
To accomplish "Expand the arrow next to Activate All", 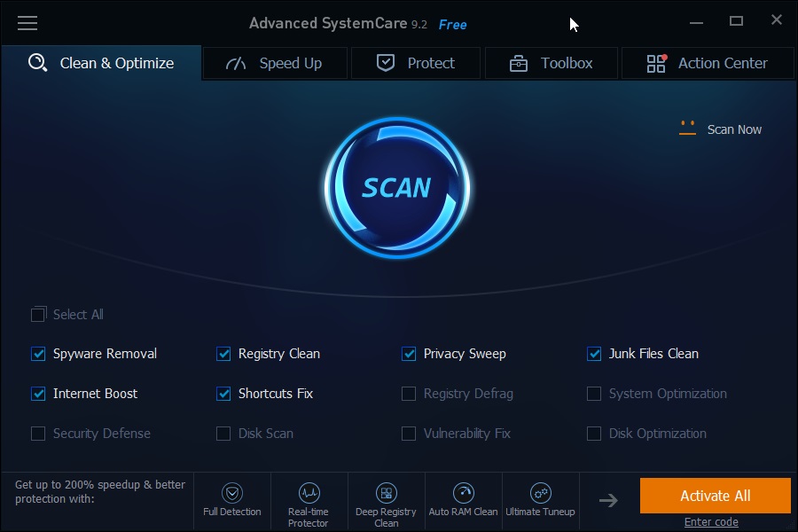I will point(608,499).
